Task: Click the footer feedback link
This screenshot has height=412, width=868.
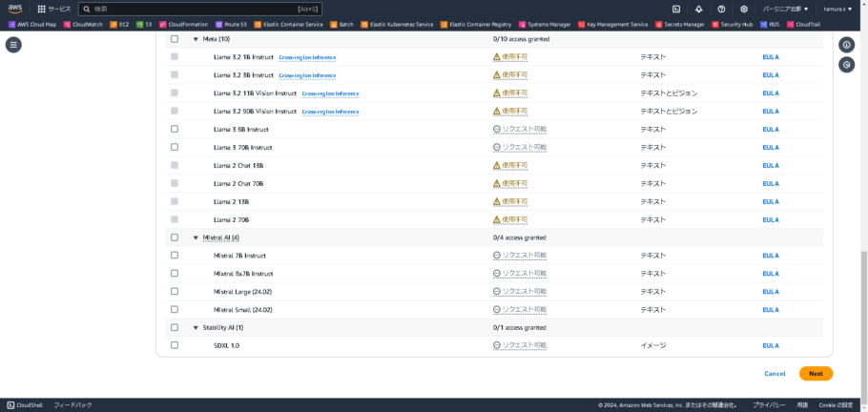Action: tap(72, 404)
